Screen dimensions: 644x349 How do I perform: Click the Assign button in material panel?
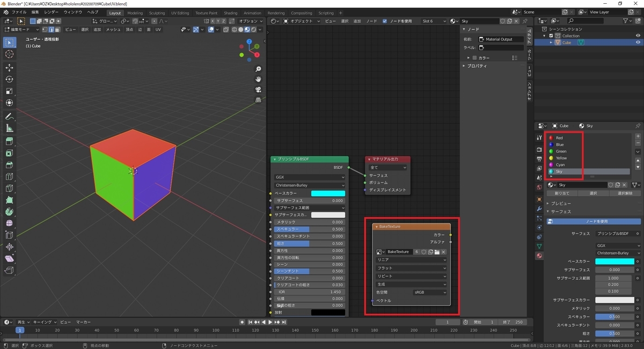click(x=562, y=193)
